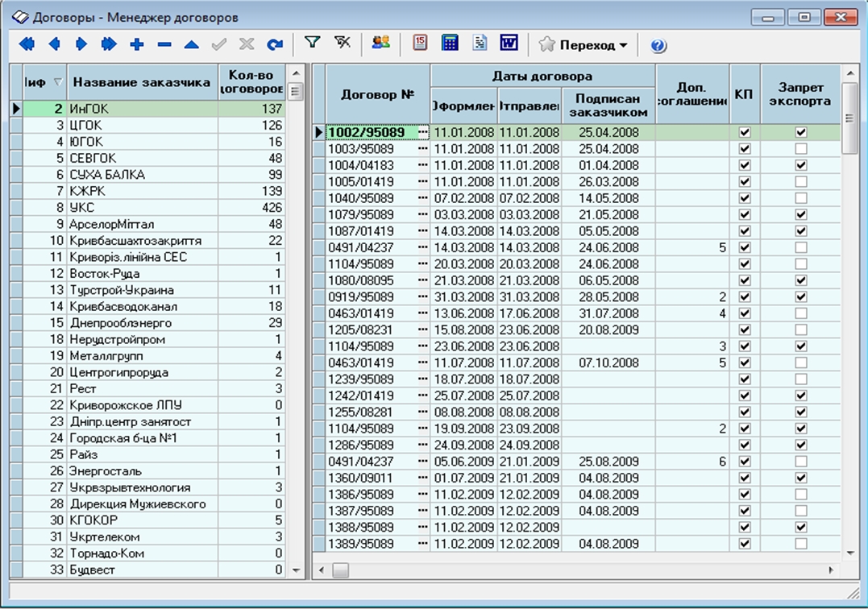
Task: Go to first record navigation arrow
Action: (x=27, y=44)
